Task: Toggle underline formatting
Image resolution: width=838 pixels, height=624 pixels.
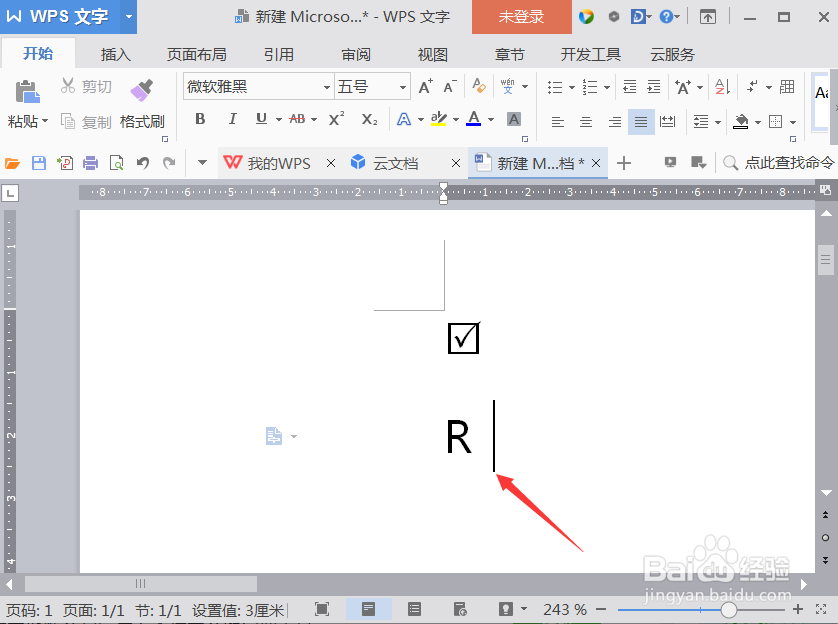Action: 258,120
